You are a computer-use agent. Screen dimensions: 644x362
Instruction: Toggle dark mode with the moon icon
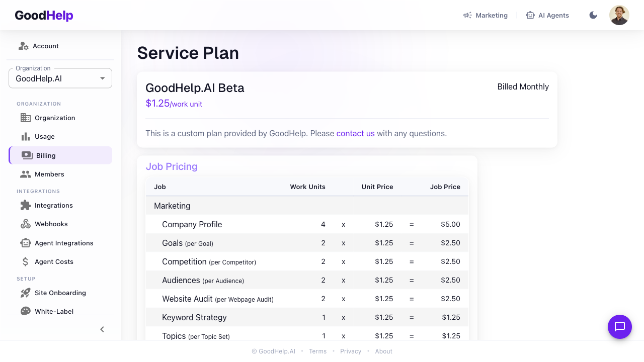point(593,15)
